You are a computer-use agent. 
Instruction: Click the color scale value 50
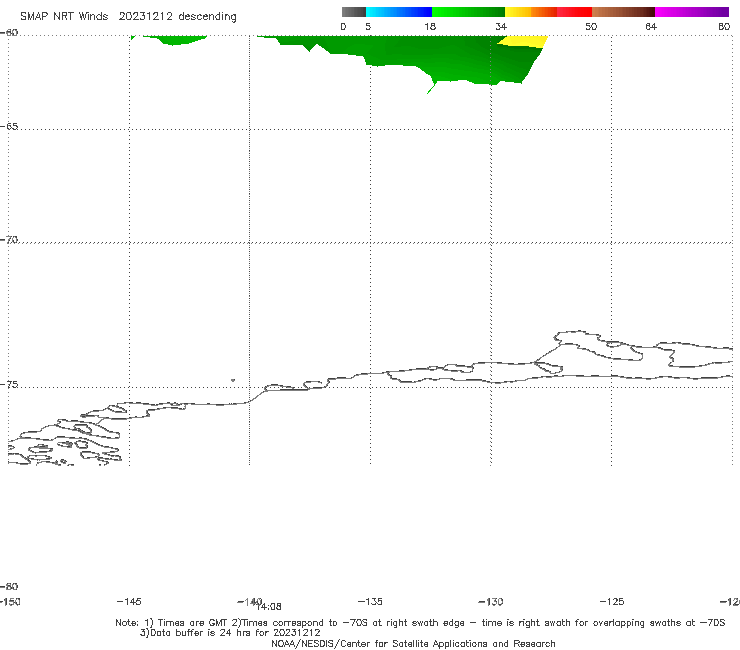point(591,27)
